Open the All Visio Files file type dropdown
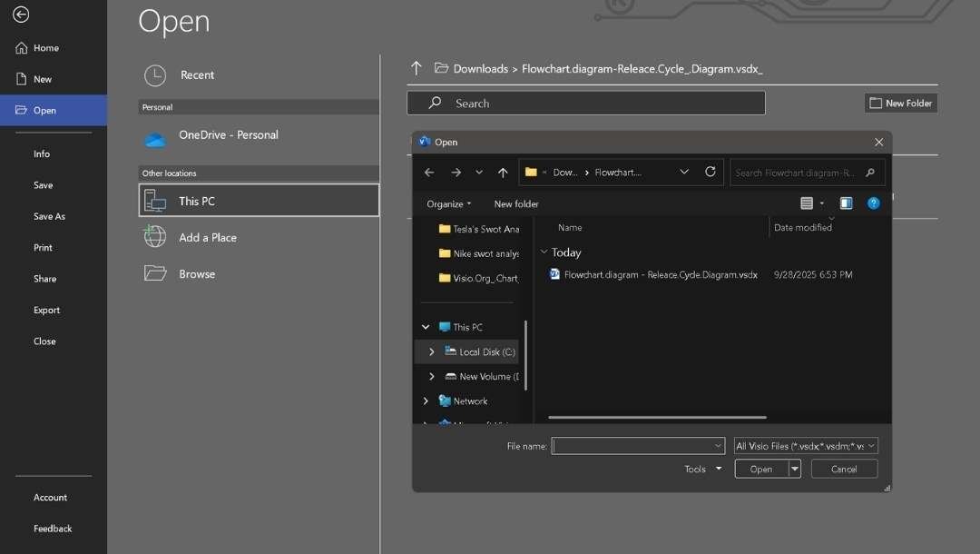 click(806, 445)
